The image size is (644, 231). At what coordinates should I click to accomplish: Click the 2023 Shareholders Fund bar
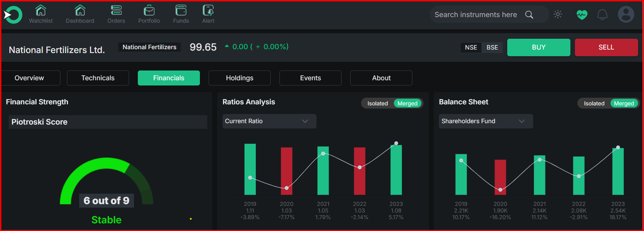click(x=618, y=171)
